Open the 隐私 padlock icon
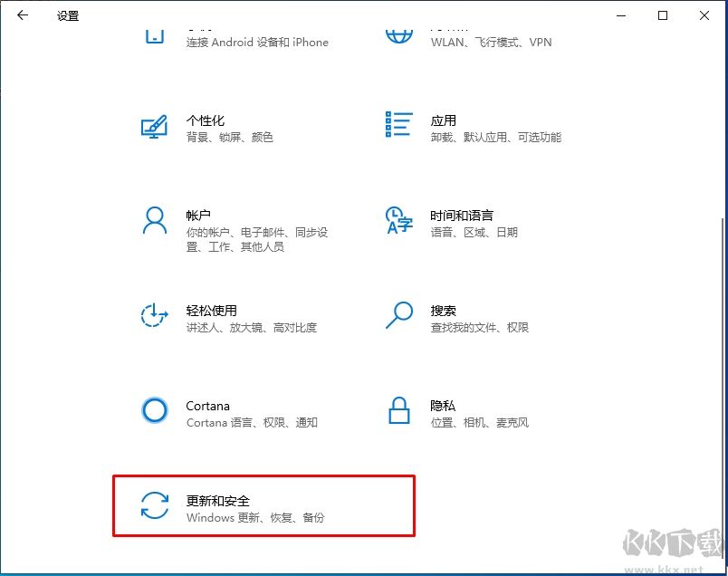 pyautogui.click(x=399, y=410)
